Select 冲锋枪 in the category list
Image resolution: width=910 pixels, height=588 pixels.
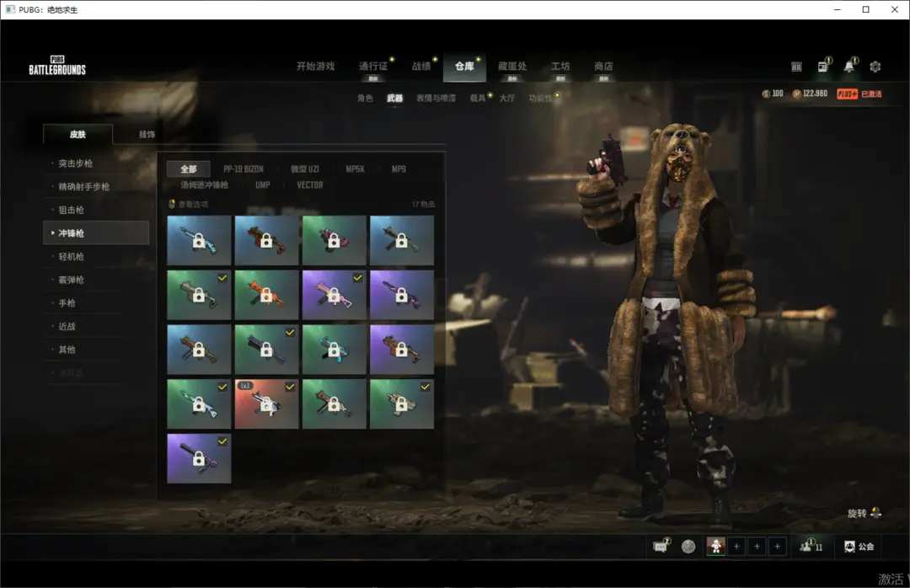pos(96,233)
